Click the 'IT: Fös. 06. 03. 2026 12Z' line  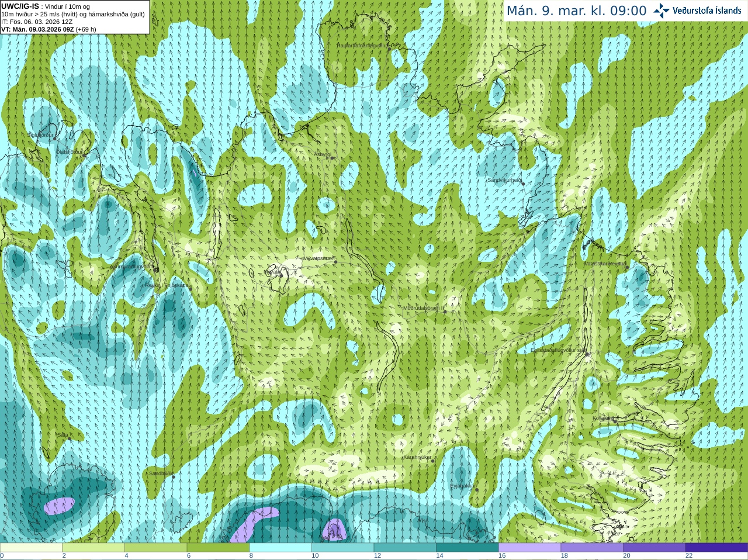[x=37, y=22]
